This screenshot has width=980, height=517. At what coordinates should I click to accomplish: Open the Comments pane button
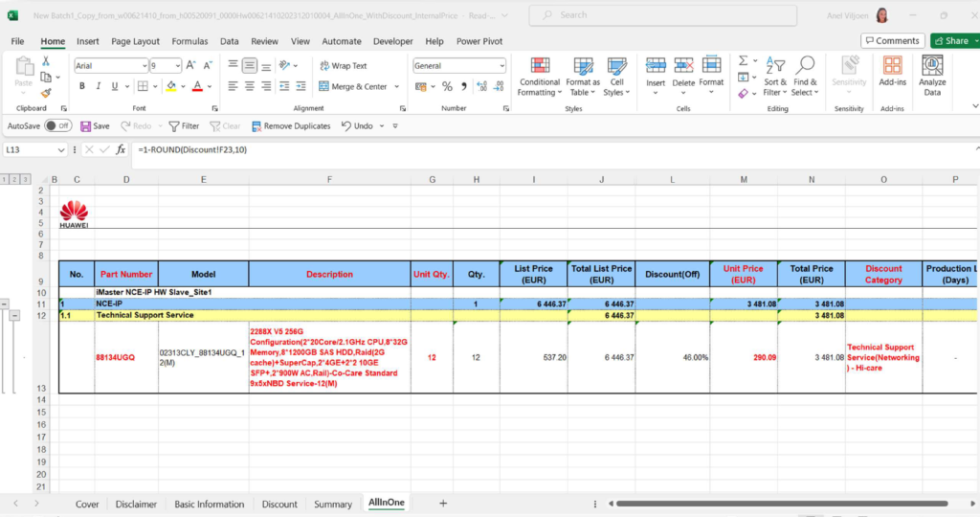pyautogui.click(x=891, y=41)
